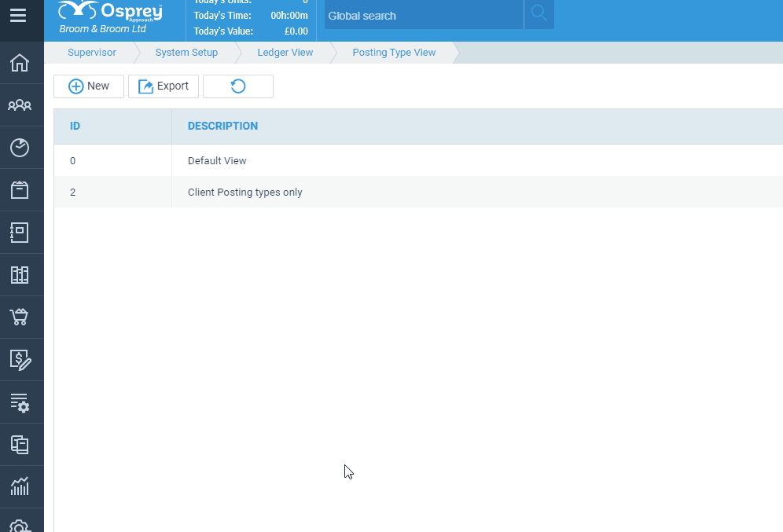Open the billing dollar-pen icon
The height and width of the screenshot is (532, 783).
[x=20, y=360]
